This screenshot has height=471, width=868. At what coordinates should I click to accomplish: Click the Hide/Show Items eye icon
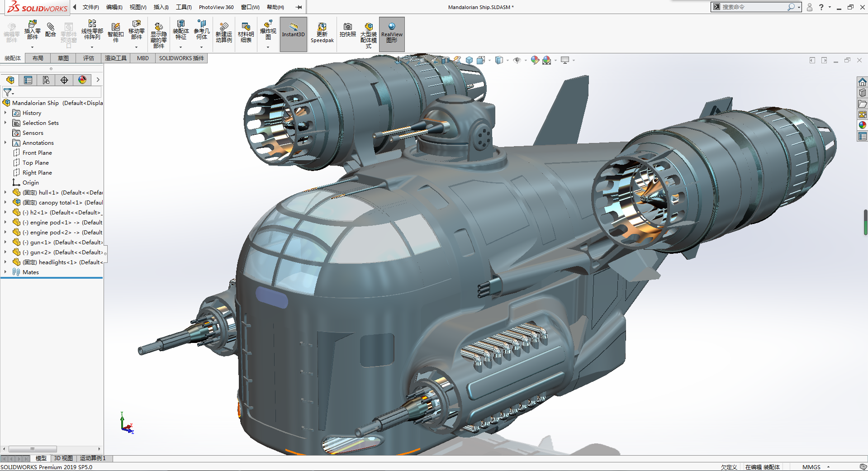(x=517, y=60)
